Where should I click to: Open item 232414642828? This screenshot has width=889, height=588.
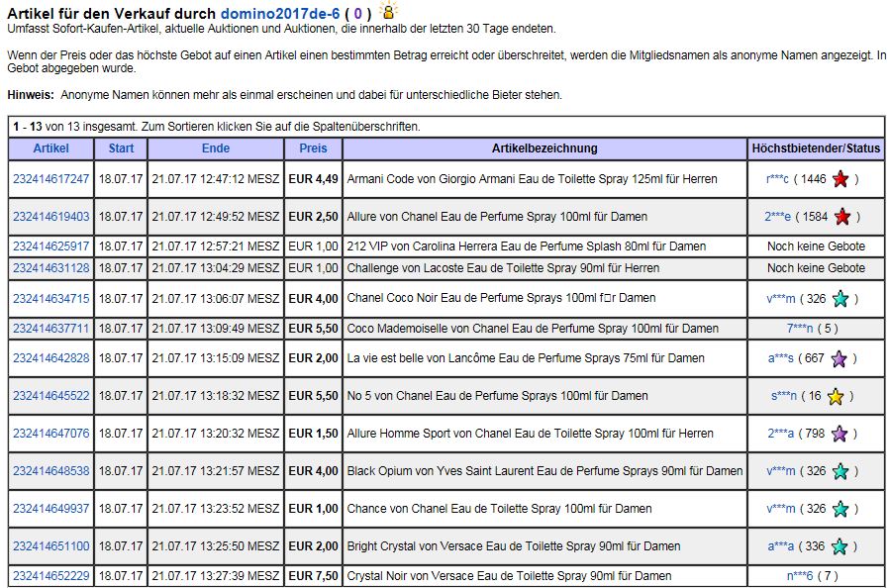[51, 358]
